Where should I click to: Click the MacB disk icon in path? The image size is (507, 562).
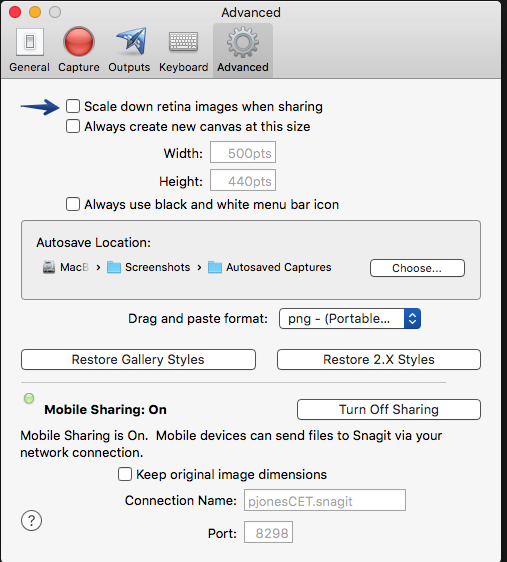49,267
